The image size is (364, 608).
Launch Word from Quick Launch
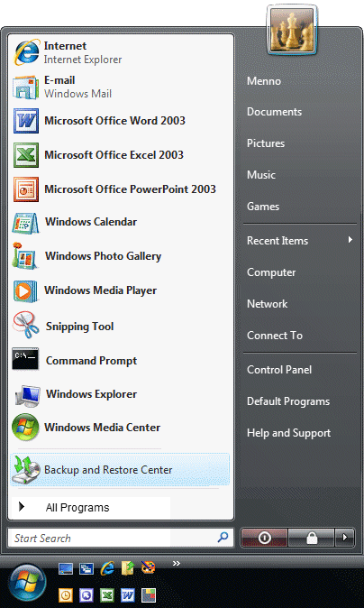tap(127, 594)
